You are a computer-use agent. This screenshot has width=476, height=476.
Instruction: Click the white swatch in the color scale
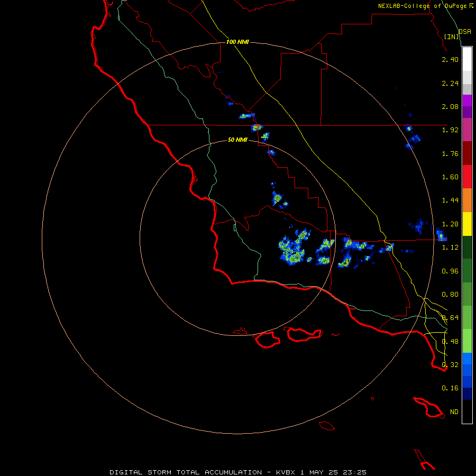[x=467, y=59]
